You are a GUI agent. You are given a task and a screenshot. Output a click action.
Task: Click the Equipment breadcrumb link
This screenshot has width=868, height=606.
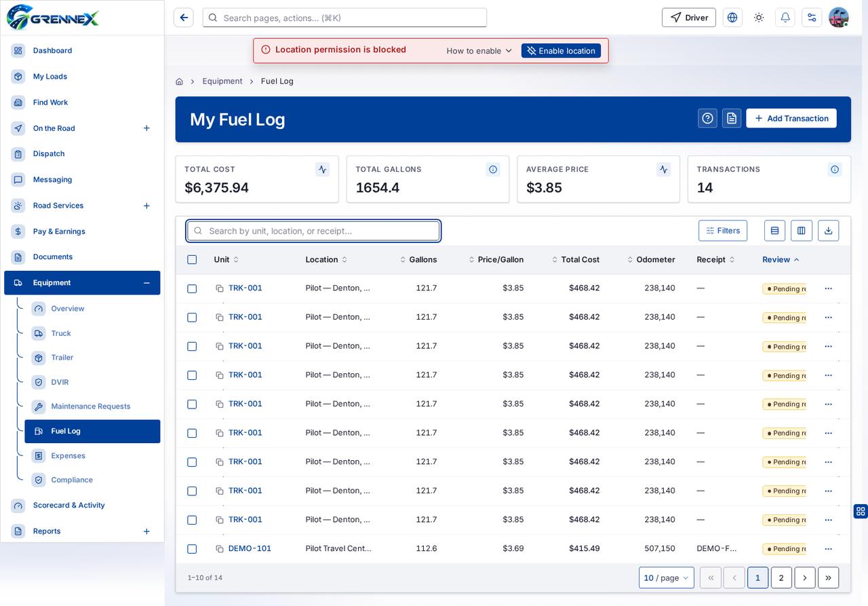(x=222, y=81)
